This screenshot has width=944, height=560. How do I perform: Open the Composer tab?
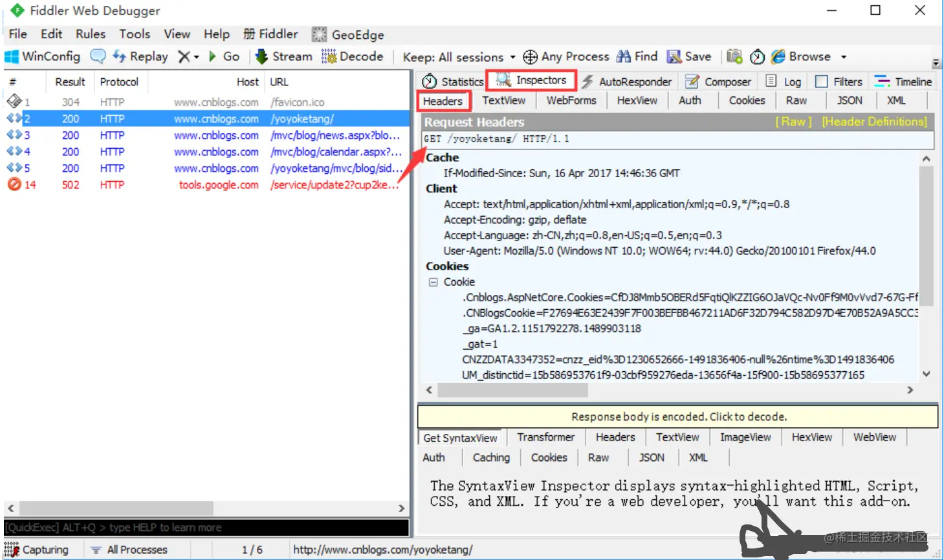pos(719,81)
